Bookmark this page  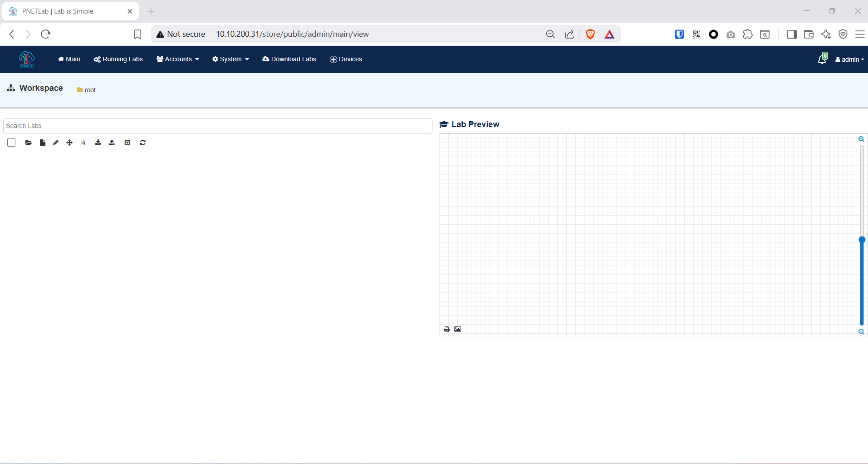138,34
